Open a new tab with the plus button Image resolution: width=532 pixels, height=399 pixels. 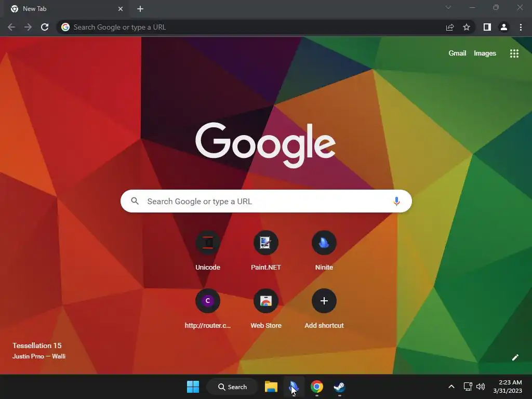[x=140, y=9]
